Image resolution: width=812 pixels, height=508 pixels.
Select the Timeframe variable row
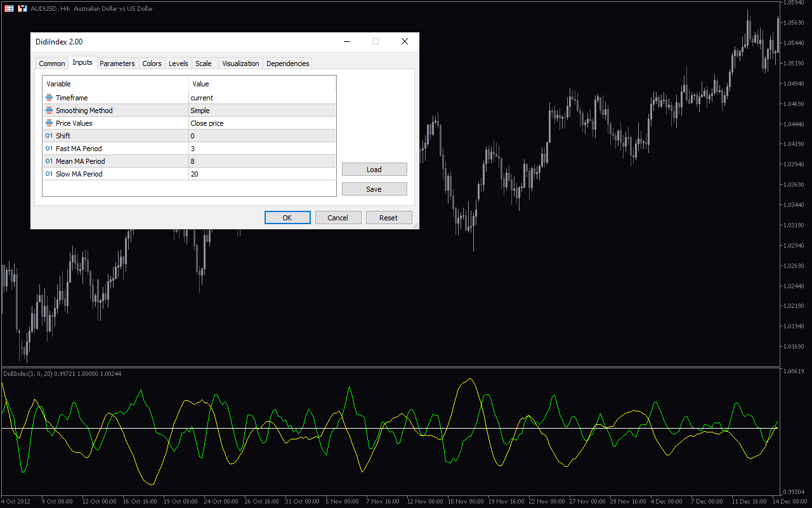(189, 98)
